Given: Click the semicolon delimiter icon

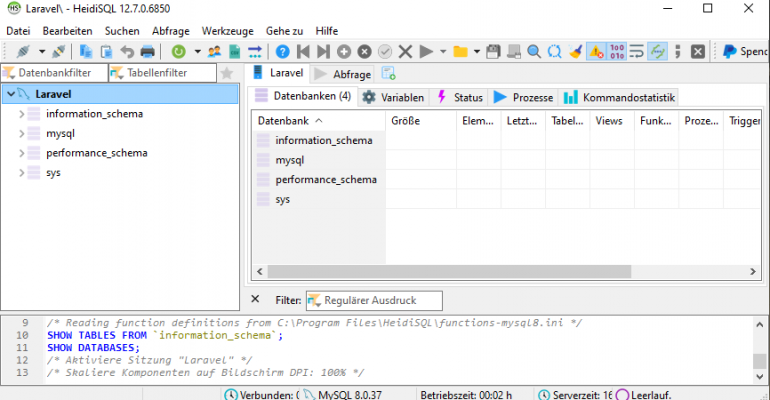Looking at the screenshot, I should 678,52.
